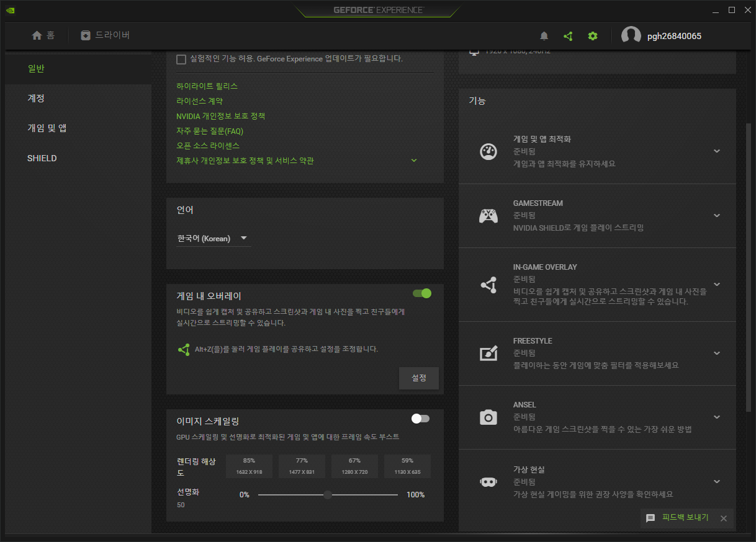Screen dimensions: 756x542
Task: Expand the ANSEL feature chevron
Action: pos(717,417)
